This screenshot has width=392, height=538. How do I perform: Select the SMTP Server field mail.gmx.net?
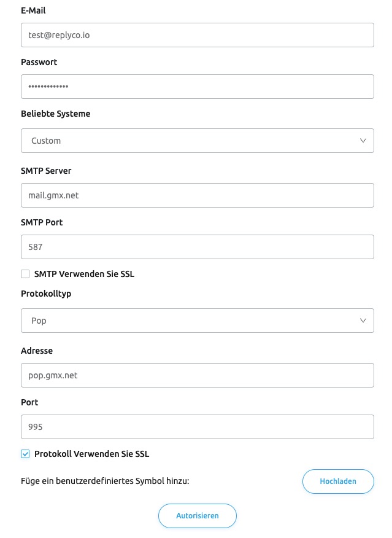(198, 195)
